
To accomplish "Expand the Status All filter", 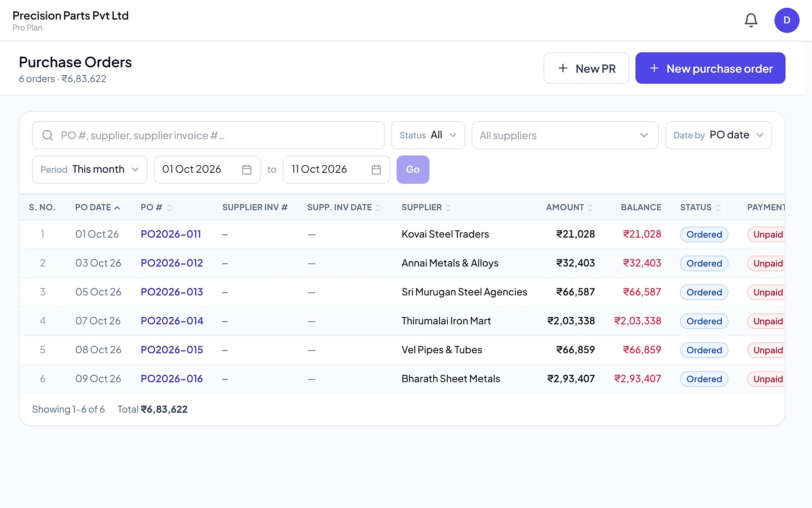I will 428,135.
